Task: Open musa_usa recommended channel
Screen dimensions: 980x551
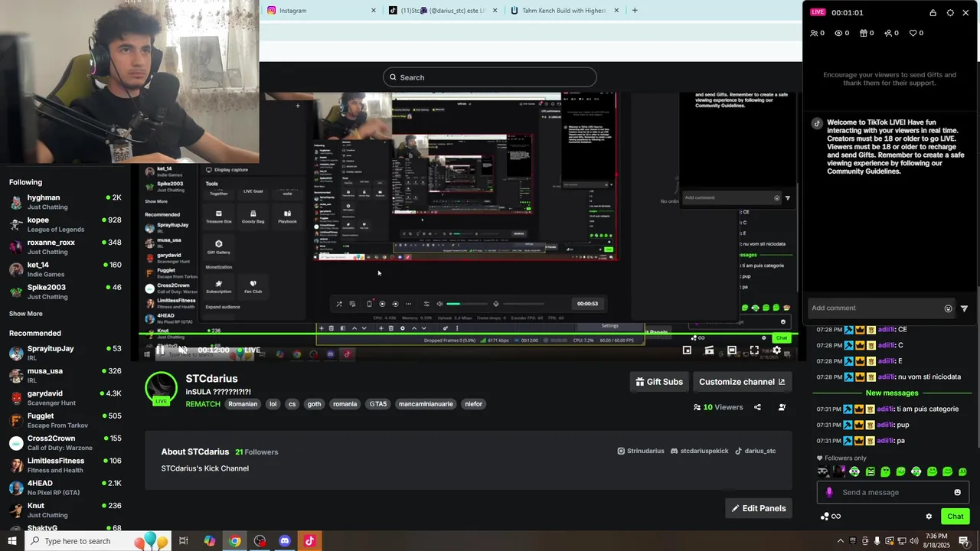Action: (65, 375)
